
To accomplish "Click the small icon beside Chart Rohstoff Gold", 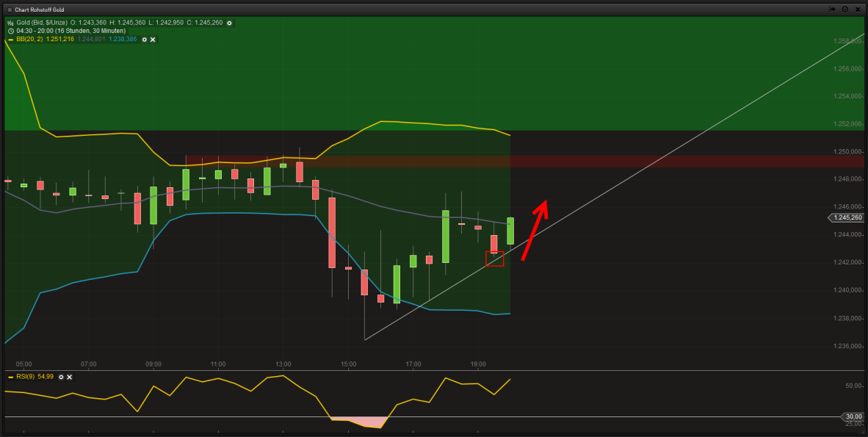I will tap(10, 9).
